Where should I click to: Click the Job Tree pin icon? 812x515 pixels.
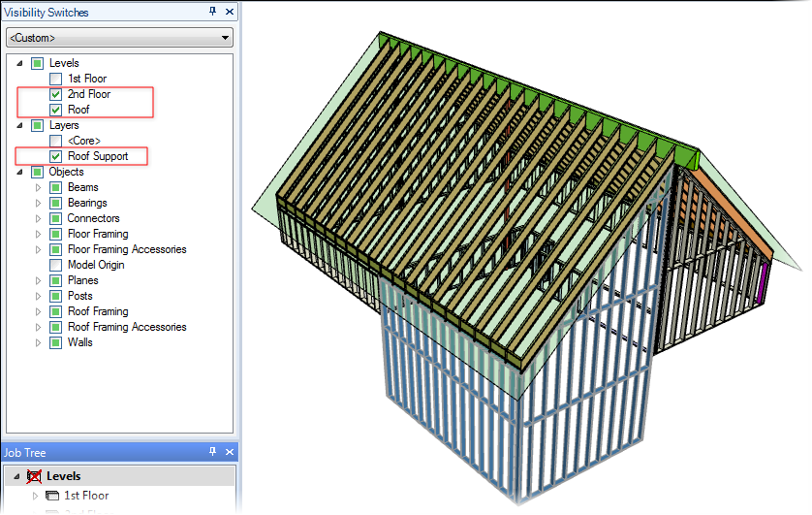click(213, 452)
